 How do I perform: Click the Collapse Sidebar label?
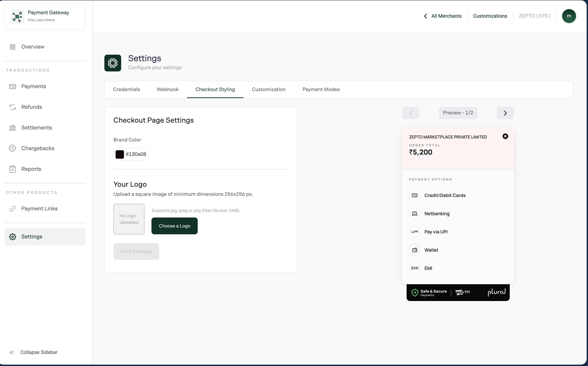(39, 352)
